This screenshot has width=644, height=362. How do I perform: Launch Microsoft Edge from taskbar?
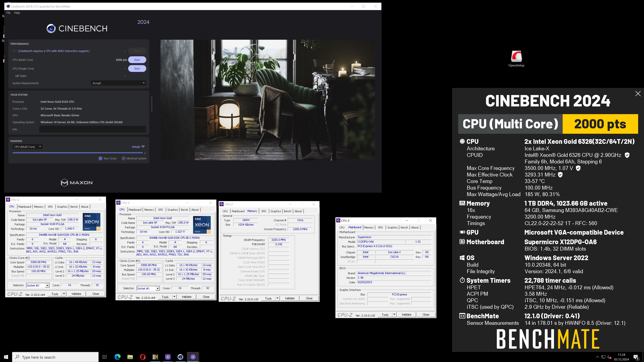click(x=117, y=357)
